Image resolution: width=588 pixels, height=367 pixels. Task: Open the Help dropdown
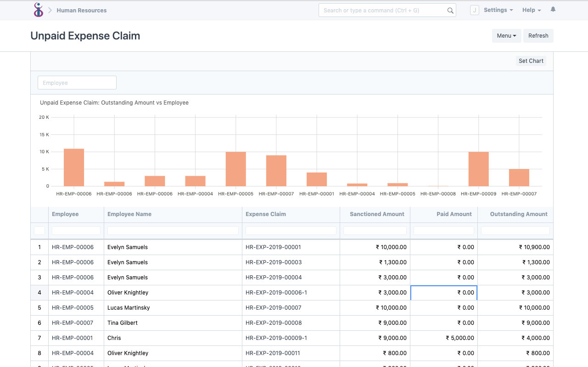click(531, 10)
